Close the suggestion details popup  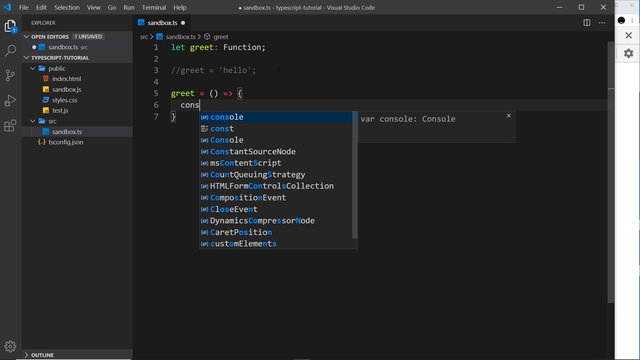click(x=509, y=116)
